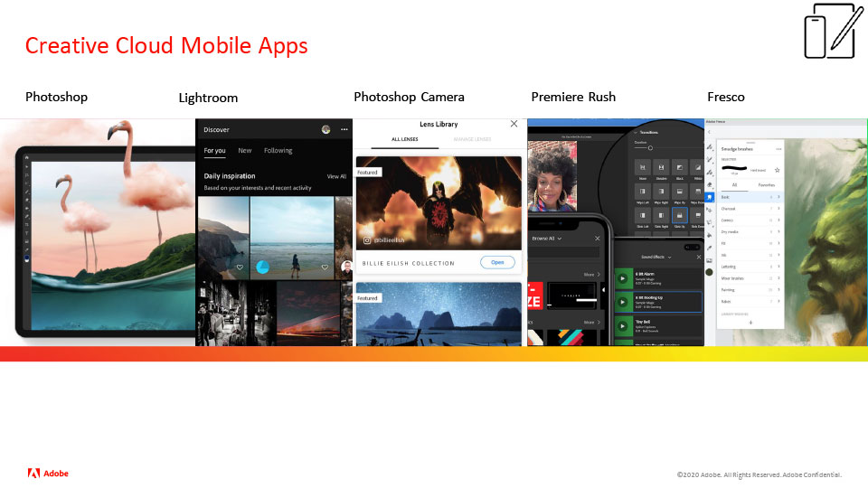The height and width of the screenshot is (488, 868).
Task: Switch to the Following tab in Lightroom
Action: click(x=278, y=151)
